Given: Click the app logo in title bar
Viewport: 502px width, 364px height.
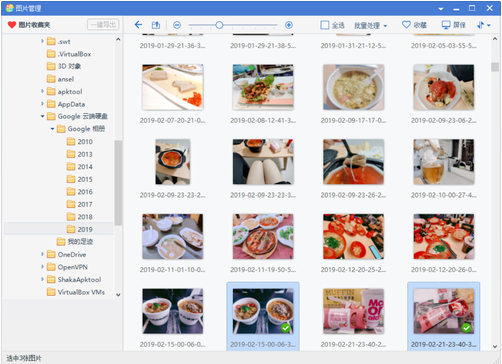Looking at the screenshot, I should pos(9,8).
